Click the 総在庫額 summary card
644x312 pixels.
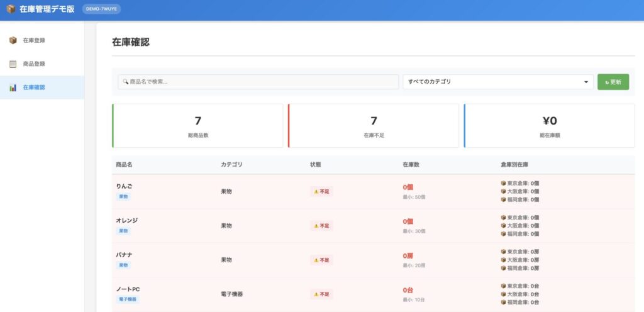point(549,126)
